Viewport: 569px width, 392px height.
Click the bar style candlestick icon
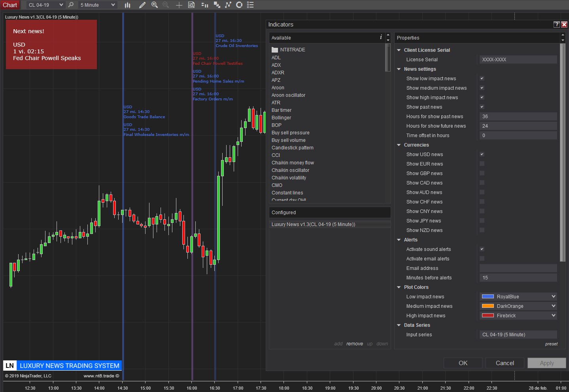click(127, 5)
